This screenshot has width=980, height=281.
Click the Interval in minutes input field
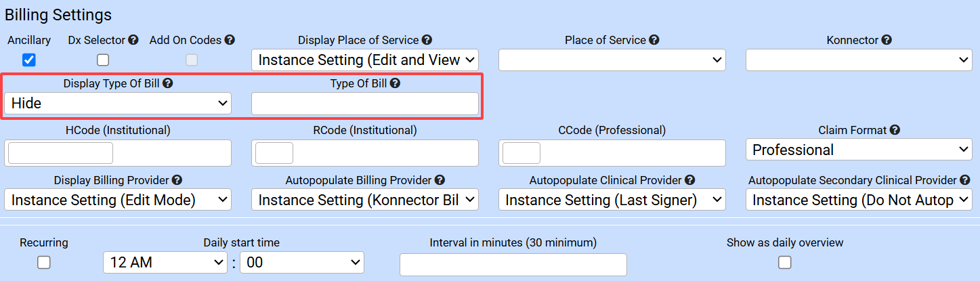point(513,264)
